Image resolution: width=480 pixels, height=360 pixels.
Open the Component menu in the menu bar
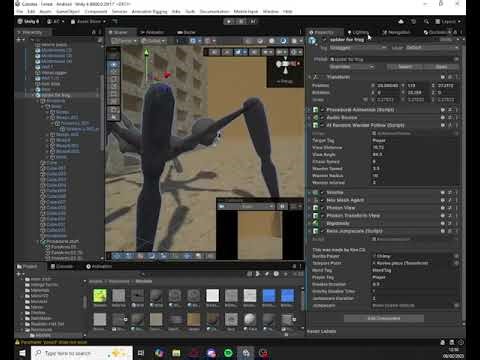coord(96,11)
